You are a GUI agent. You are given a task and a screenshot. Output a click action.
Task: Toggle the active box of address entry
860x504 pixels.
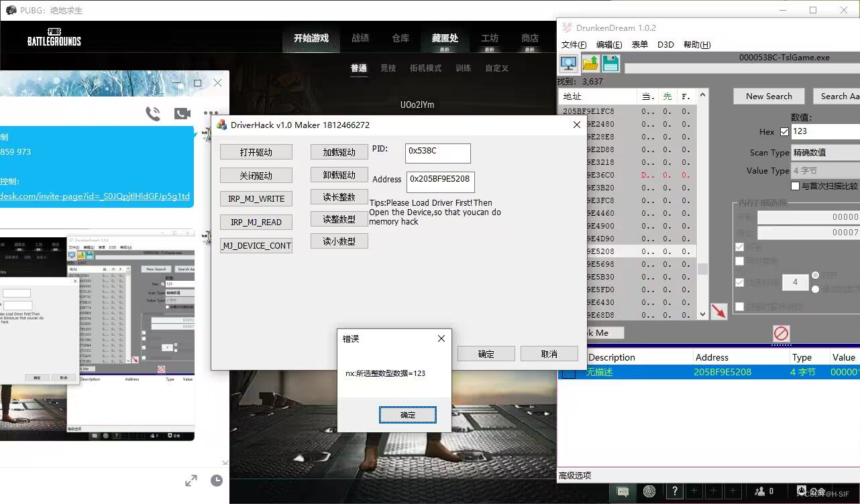pyautogui.click(x=569, y=372)
